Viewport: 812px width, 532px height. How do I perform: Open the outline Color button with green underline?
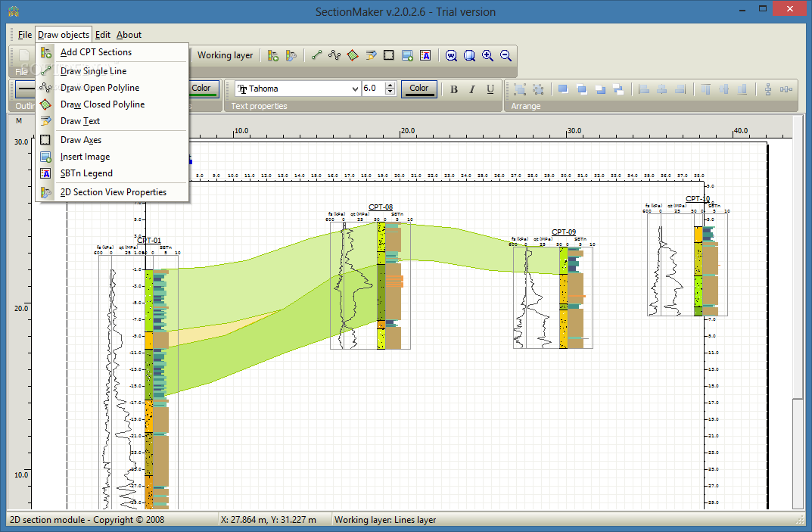203,89
